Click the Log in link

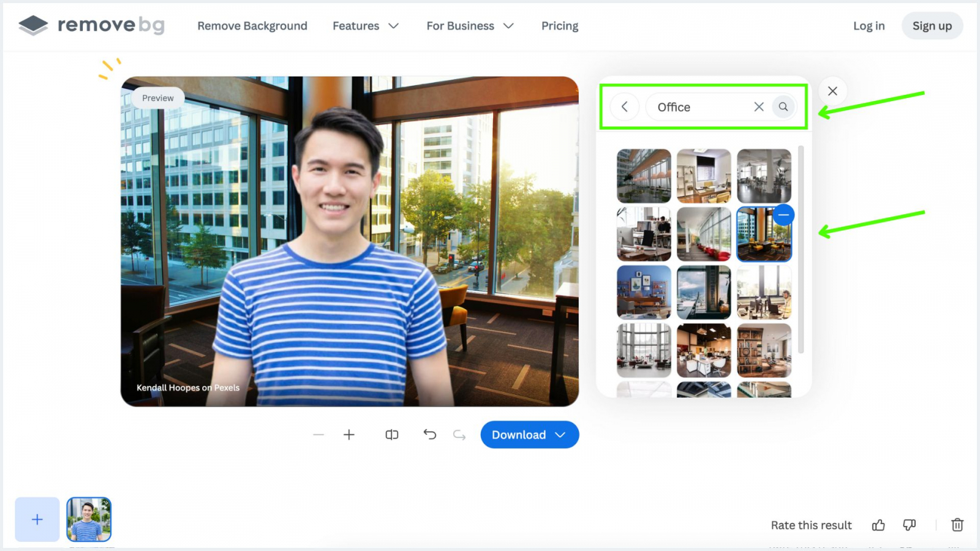pyautogui.click(x=869, y=26)
